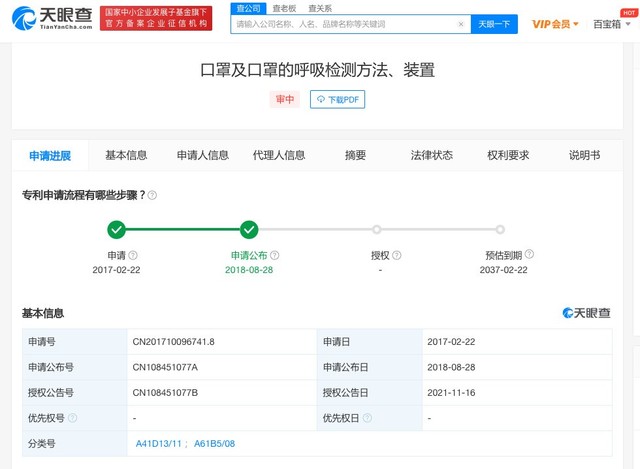Click help icon beside 专利申请流程有哪些步骤

click(x=152, y=195)
